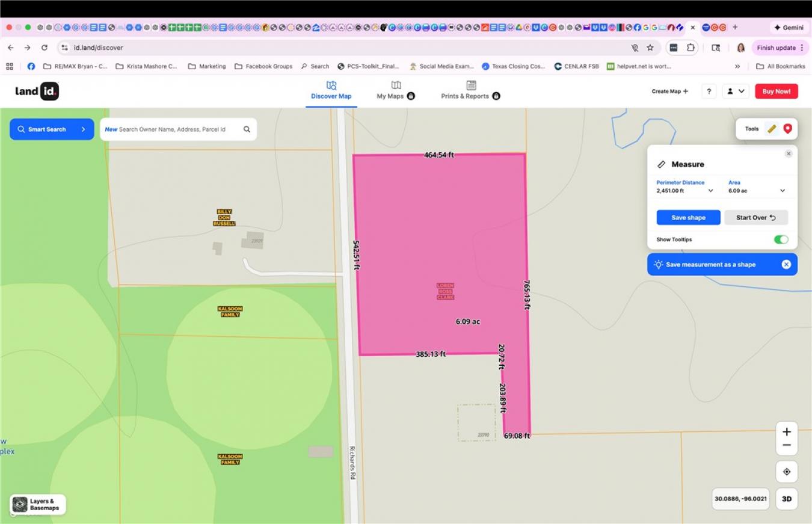The width and height of the screenshot is (812, 524).
Task: Click the red map pin tool
Action: coord(787,129)
